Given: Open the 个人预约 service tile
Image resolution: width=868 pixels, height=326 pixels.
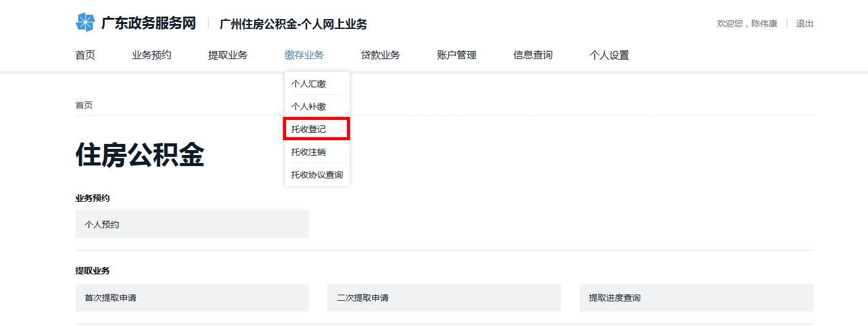Looking at the screenshot, I should pos(192,225).
